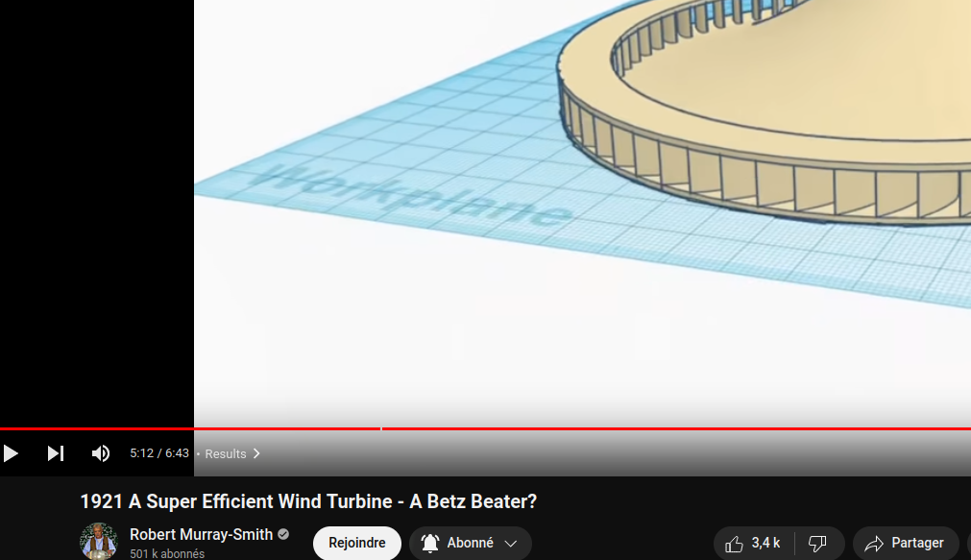Go to the Robert Murray-Smith channel name link
This screenshot has height=560, width=971.
pos(202,534)
